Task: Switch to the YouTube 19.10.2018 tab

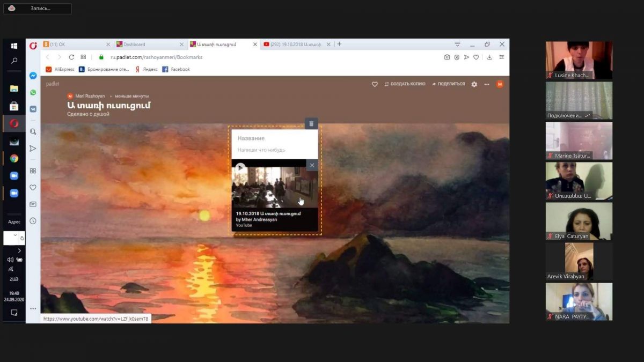Action: tap(295, 45)
